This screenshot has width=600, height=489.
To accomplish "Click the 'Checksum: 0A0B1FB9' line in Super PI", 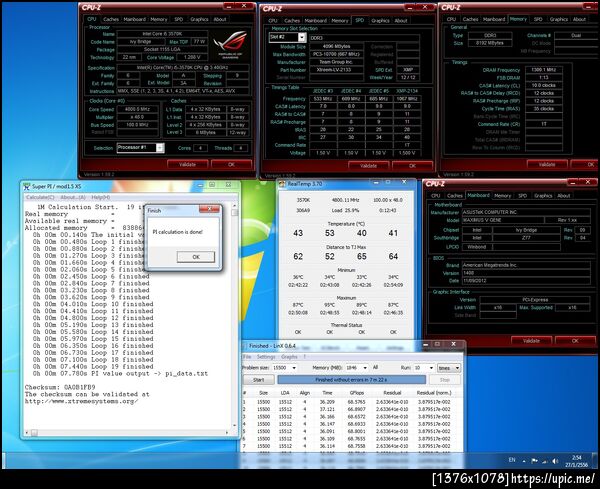I will point(60,387).
